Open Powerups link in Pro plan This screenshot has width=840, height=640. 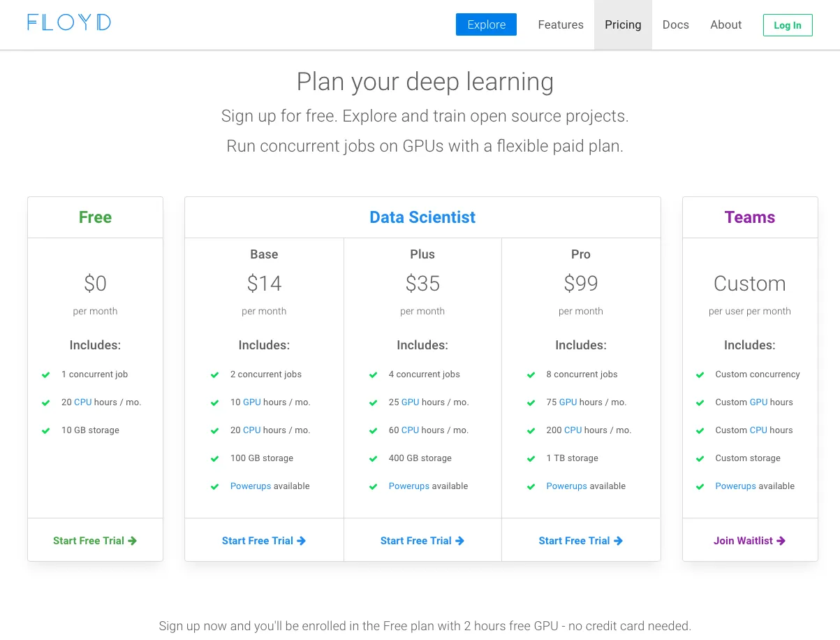point(567,486)
